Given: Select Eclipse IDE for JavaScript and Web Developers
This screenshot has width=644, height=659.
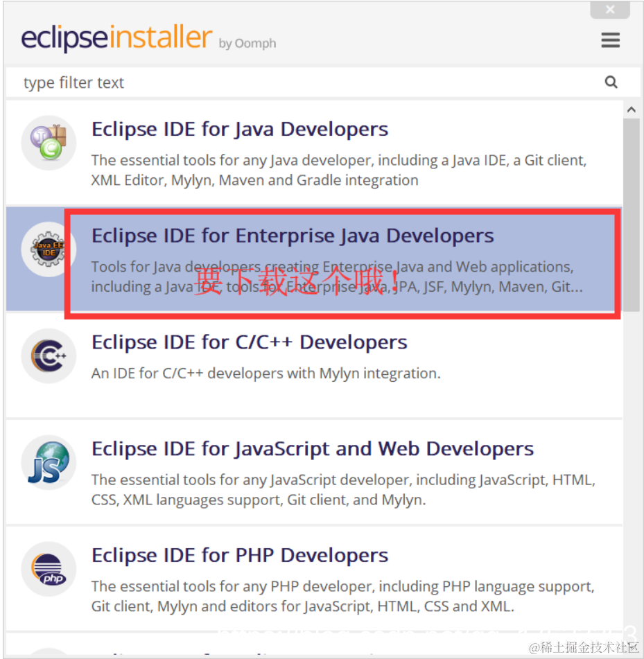Looking at the screenshot, I should 314,472.
